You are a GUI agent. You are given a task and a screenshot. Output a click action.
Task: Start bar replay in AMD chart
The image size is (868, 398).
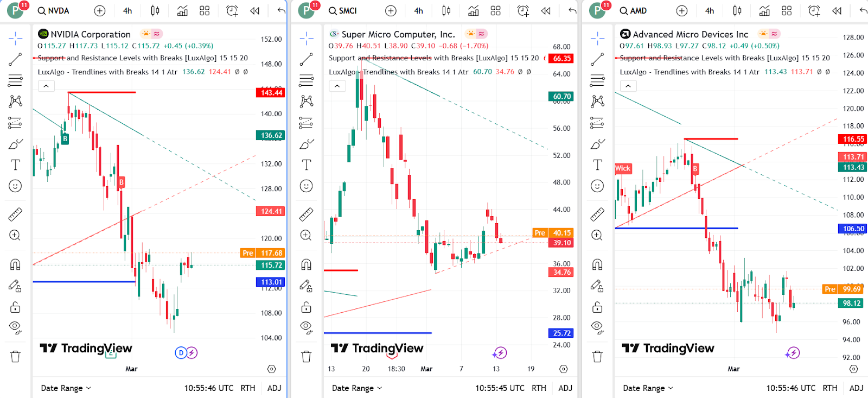pyautogui.click(x=837, y=11)
